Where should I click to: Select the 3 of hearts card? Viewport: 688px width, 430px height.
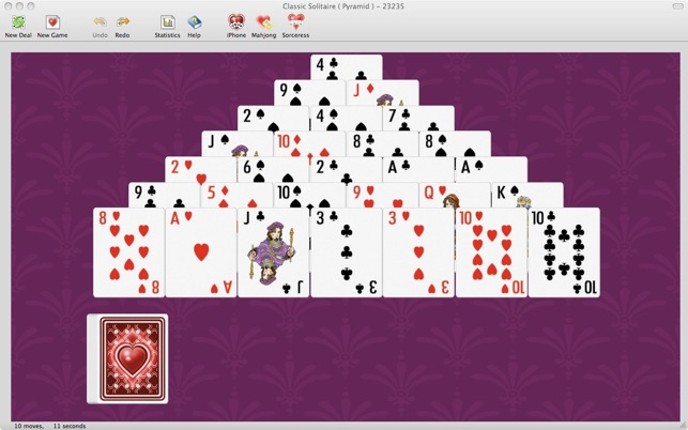point(419,253)
